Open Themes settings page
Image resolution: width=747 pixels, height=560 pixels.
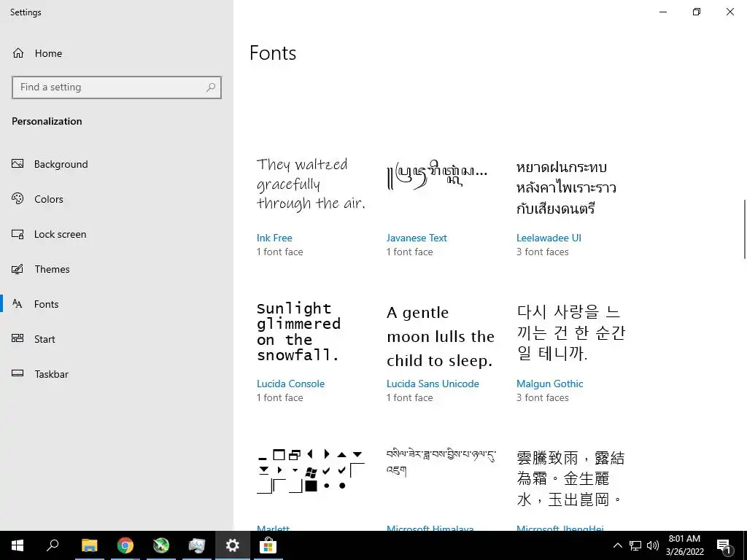(x=52, y=269)
